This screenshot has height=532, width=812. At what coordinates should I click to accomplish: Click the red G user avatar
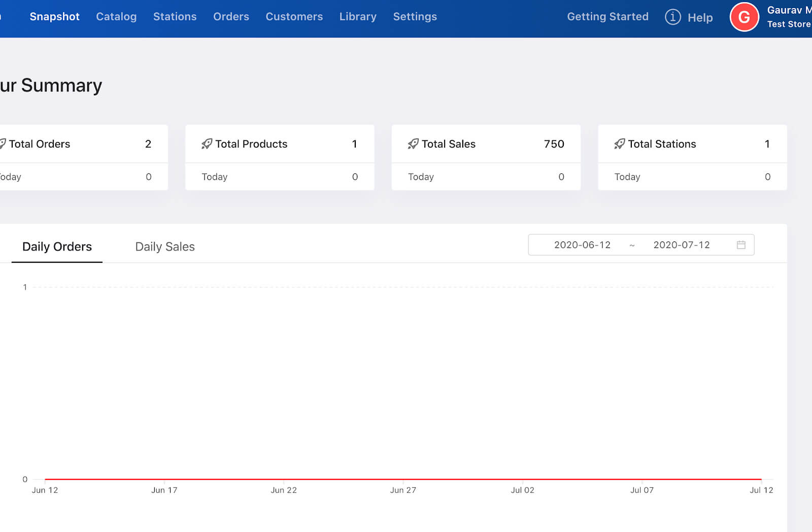click(744, 17)
